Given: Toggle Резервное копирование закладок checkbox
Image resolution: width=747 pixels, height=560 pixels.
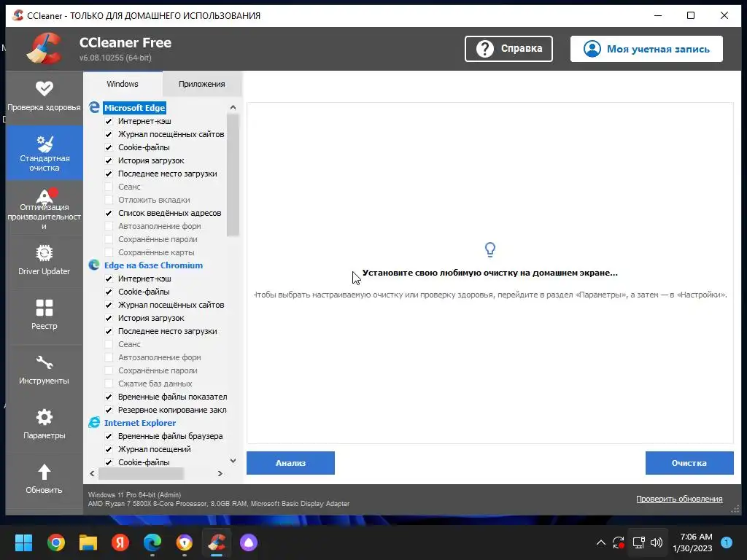Looking at the screenshot, I should coord(109,410).
